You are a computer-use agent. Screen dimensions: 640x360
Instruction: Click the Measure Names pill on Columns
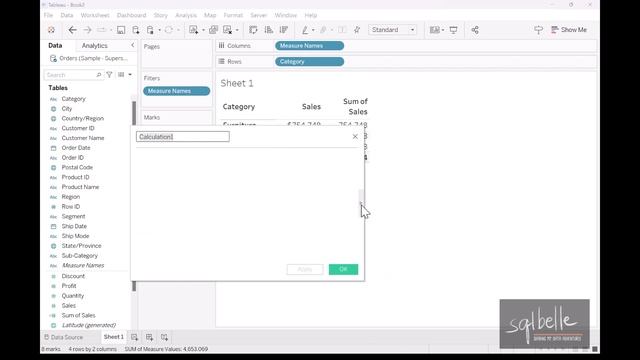[x=309, y=46]
